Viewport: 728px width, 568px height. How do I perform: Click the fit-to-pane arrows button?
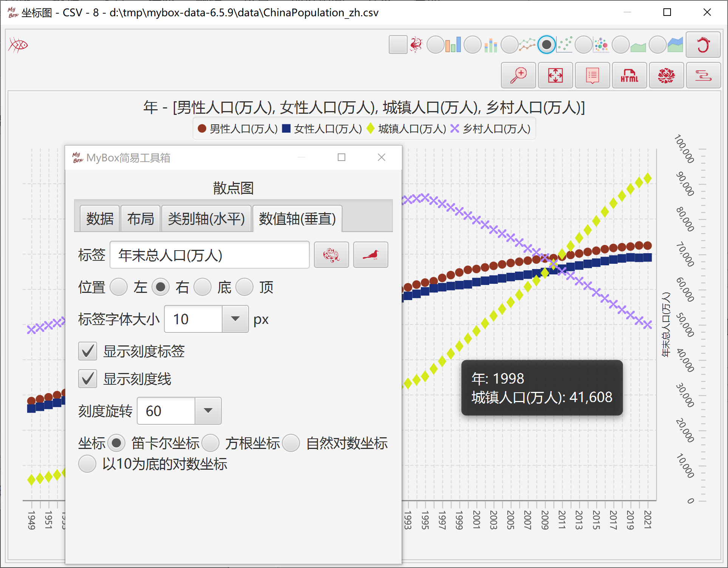click(555, 75)
